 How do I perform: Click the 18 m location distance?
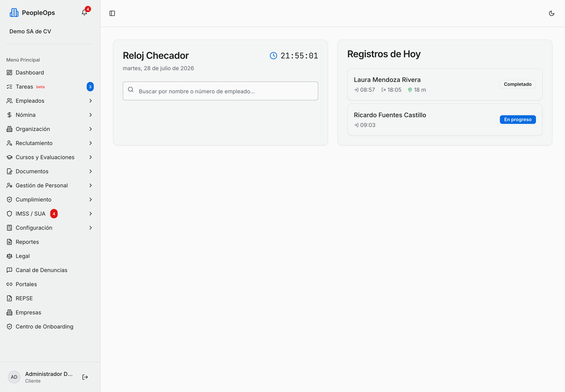pyautogui.click(x=420, y=90)
